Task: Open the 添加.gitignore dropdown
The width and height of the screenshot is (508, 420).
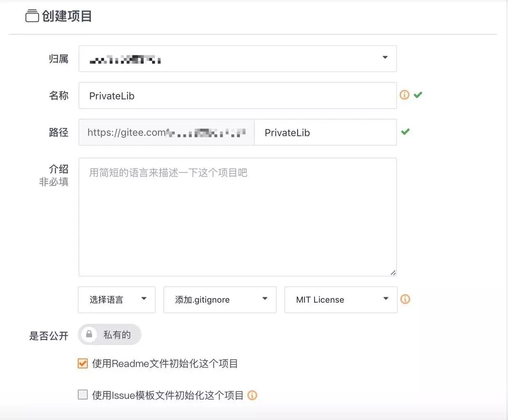Action: [220, 300]
